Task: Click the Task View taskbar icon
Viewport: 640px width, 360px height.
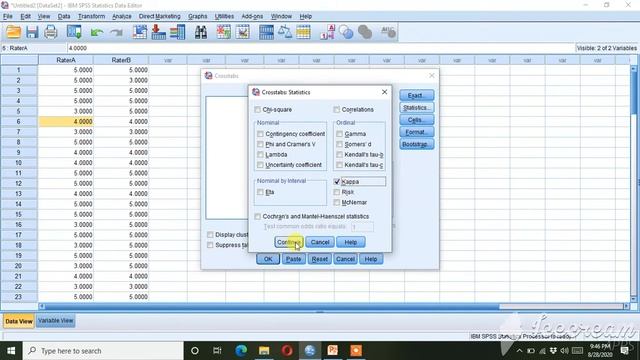Action: click(x=217, y=351)
